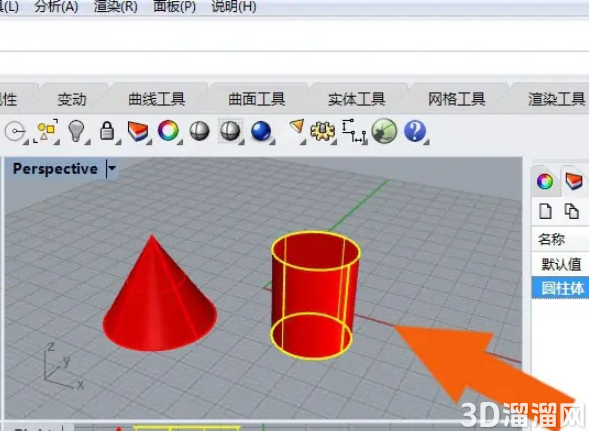The image size is (589, 431).
Task: Click the green Grasshopper icon
Action: [x=384, y=131]
